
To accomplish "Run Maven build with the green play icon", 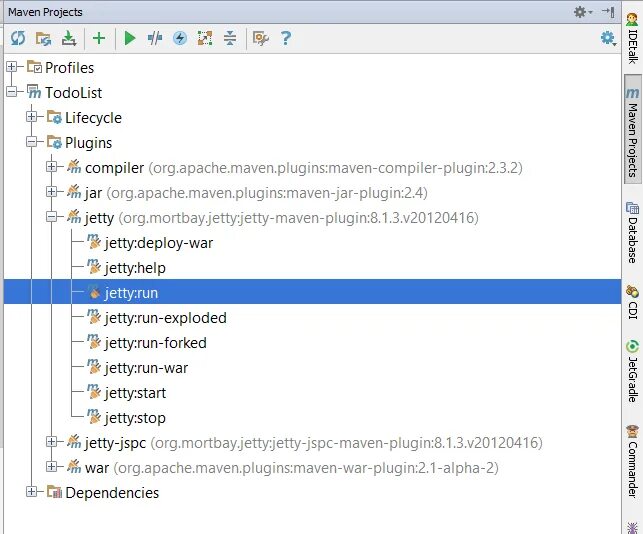I will point(130,39).
